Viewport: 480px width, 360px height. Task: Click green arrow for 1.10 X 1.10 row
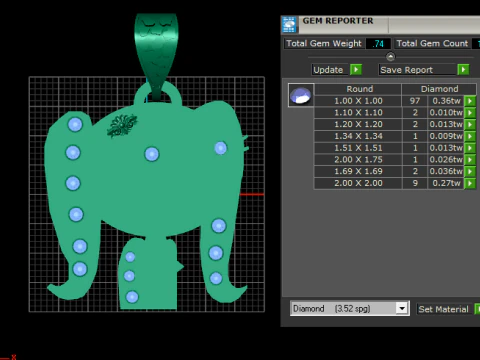[470, 113]
